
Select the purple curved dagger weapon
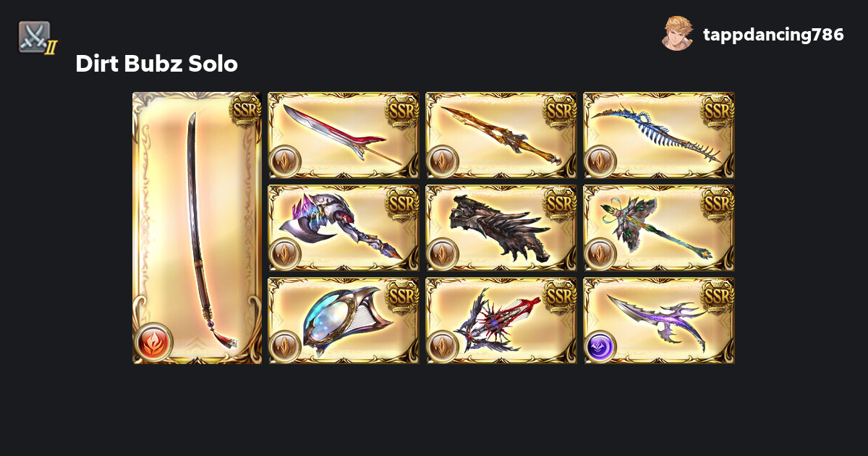pyautogui.click(x=659, y=321)
